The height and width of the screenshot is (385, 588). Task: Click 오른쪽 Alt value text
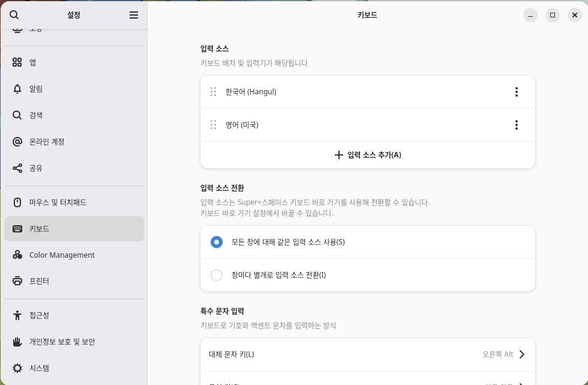(497, 354)
